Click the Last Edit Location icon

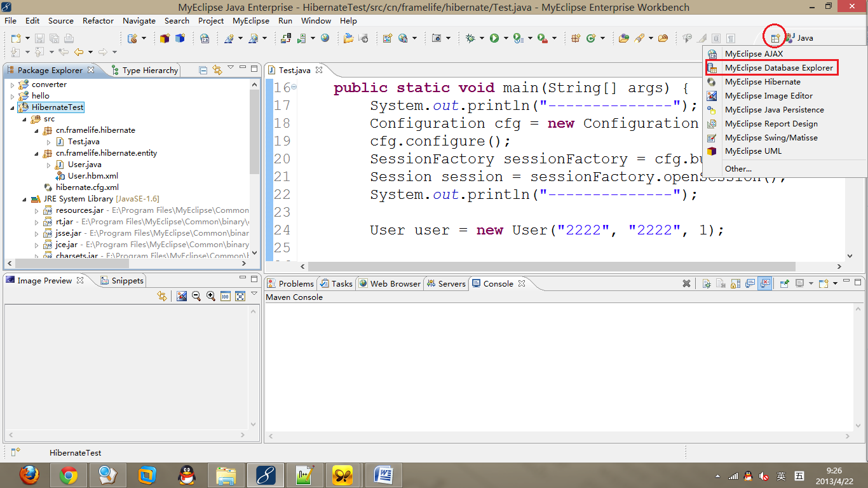[x=64, y=52]
